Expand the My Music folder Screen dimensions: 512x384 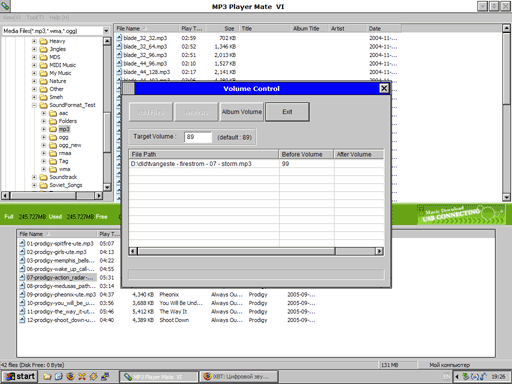34,73
